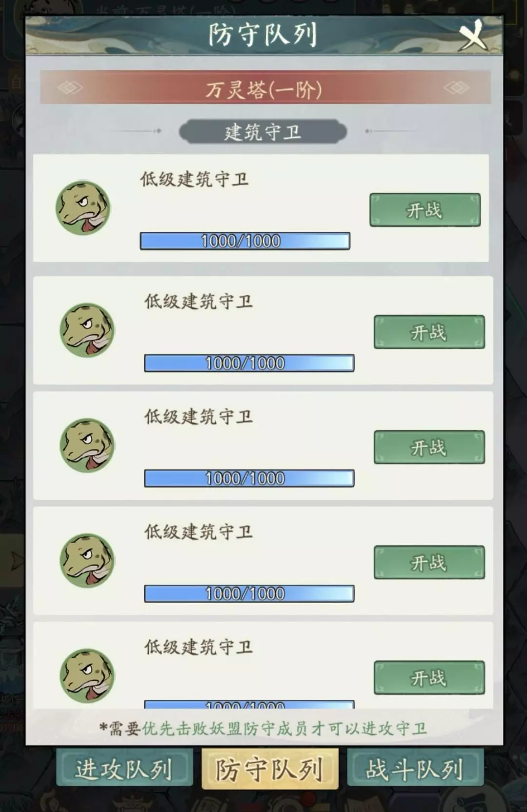
Task: Click the third guard's lizard avatar
Action: point(87,445)
